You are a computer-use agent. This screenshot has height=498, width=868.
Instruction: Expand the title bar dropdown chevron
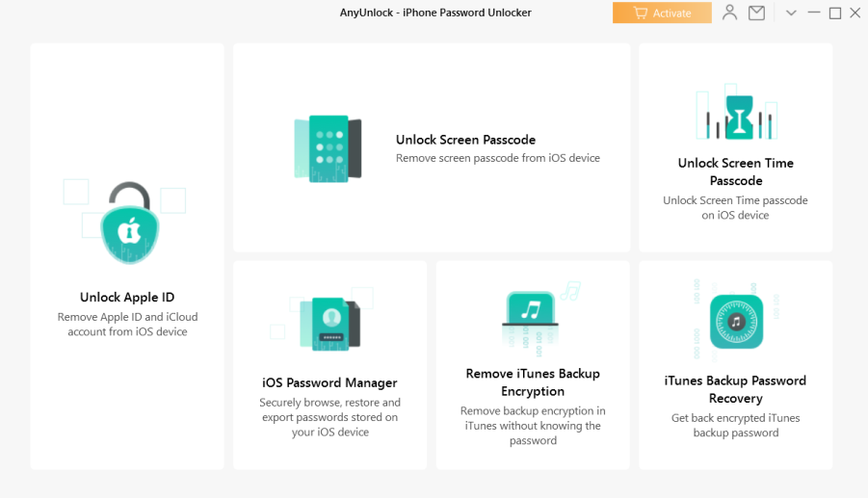(x=791, y=13)
